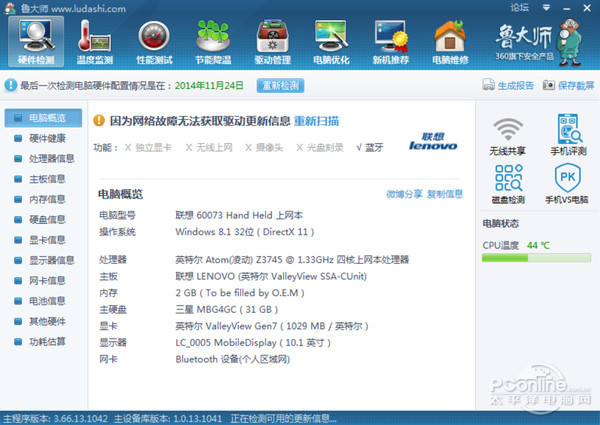Image resolution: width=600 pixels, height=425 pixels.
Task: Click the Lenovo 联想 brand logo
Action: click(x=433, y=141)
